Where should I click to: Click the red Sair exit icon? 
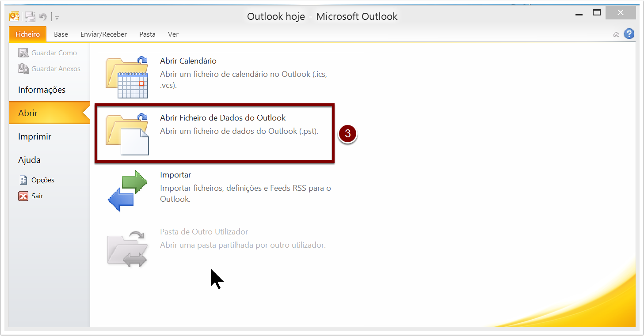point(23,196)
